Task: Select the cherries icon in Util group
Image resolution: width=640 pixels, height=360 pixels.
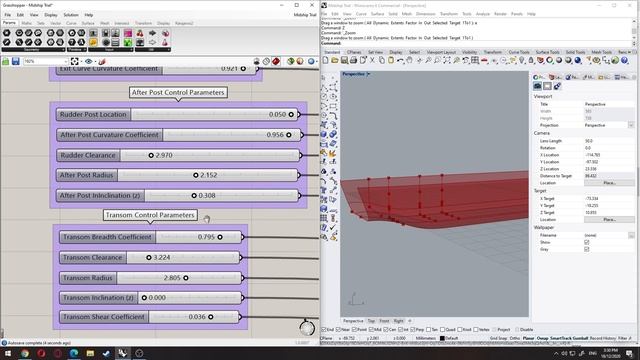Action: click(x=140, y=33)
